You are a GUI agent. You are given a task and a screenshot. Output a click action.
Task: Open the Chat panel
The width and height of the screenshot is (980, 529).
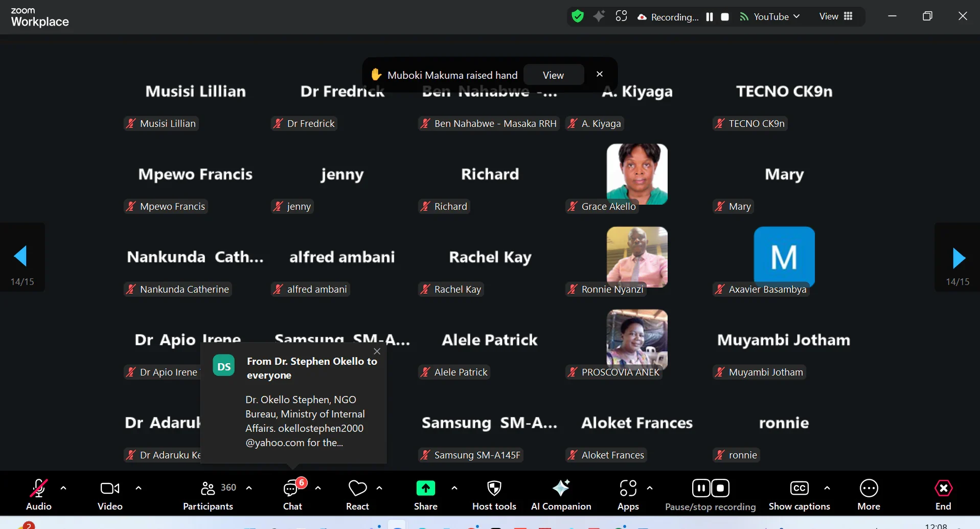(292, 495)
